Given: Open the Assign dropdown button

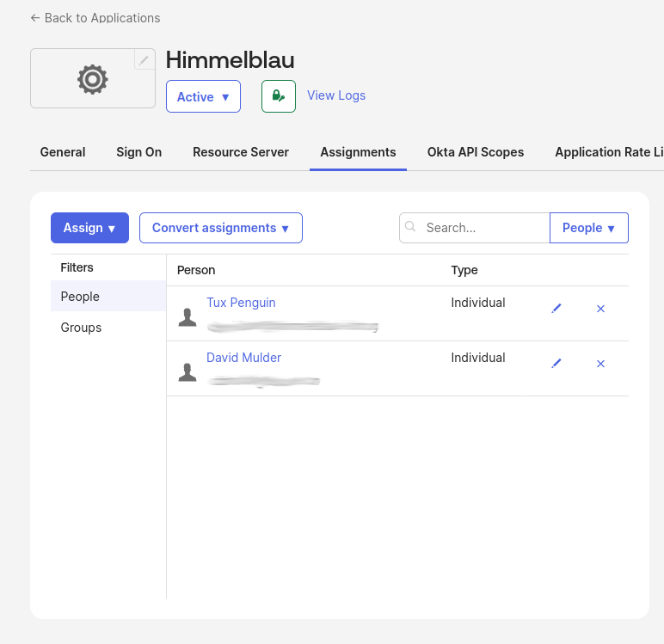Looking at the screenshot, I should [89, 228].
